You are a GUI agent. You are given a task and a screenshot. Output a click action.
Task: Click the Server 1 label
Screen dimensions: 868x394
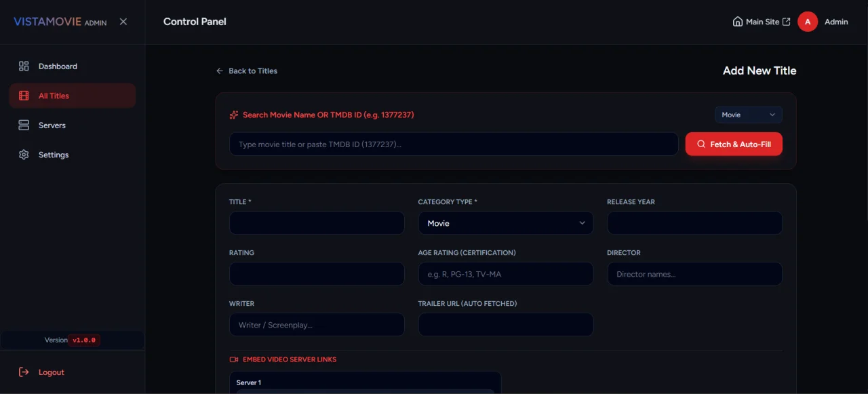coord(249,382)
